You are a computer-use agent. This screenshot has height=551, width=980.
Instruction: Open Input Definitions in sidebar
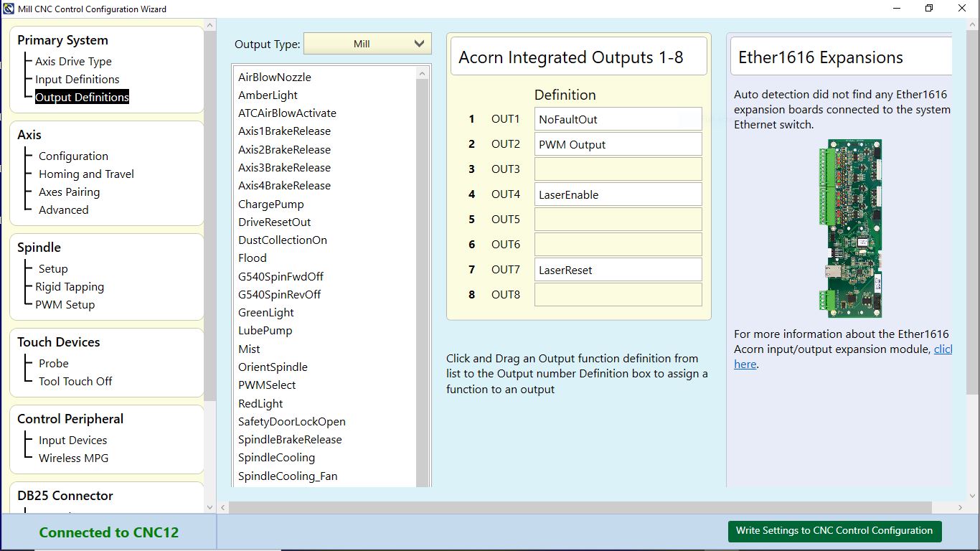pos(77,79)
